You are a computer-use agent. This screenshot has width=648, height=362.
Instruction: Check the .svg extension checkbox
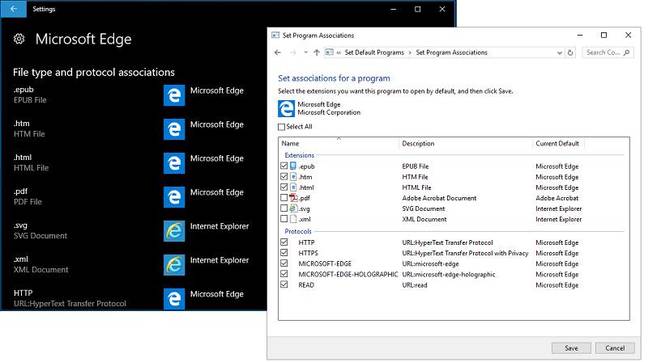[284, 208]
